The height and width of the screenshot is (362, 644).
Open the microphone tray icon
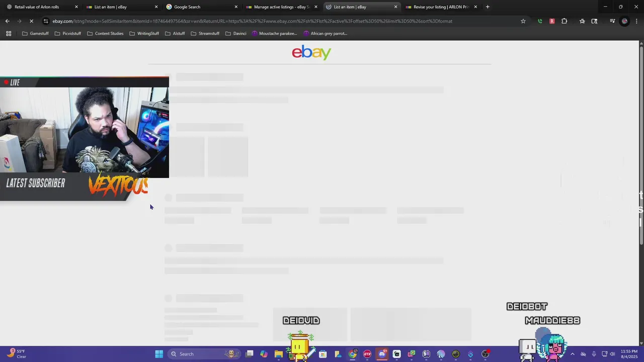(594, 354)
